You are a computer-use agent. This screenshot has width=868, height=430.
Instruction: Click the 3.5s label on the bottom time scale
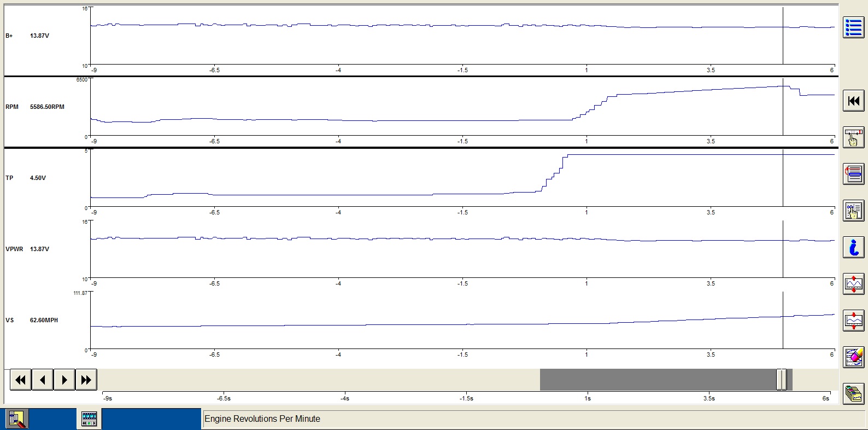(709, 398)
